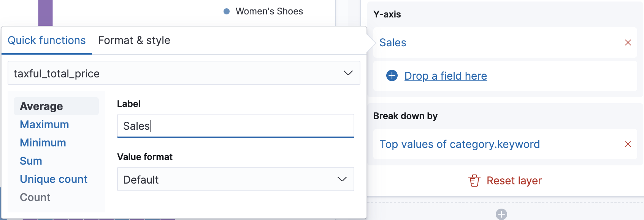The width and height of the screenshot is (644, 220).
Task: Select the Count function
Action: [35, 197]
